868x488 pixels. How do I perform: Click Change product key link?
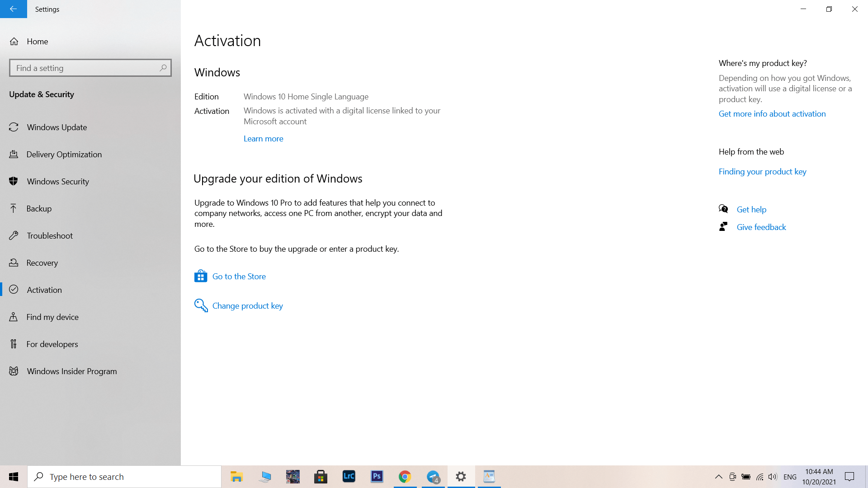[x=248, y=305]
